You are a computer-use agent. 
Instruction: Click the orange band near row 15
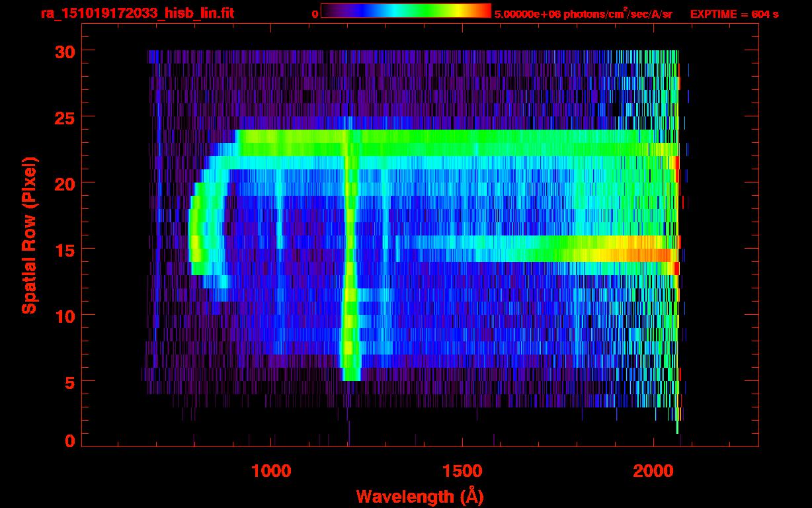point(635,255)
